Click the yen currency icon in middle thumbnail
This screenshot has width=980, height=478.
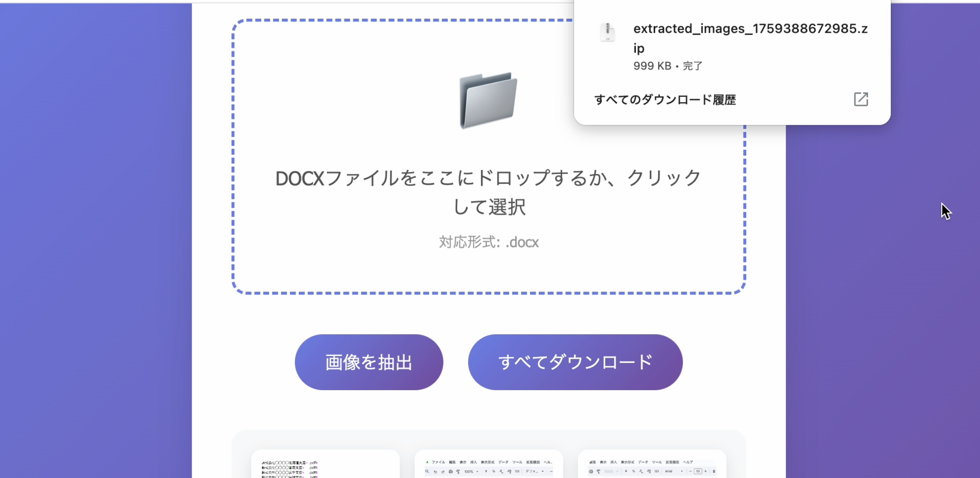[486, 471]
